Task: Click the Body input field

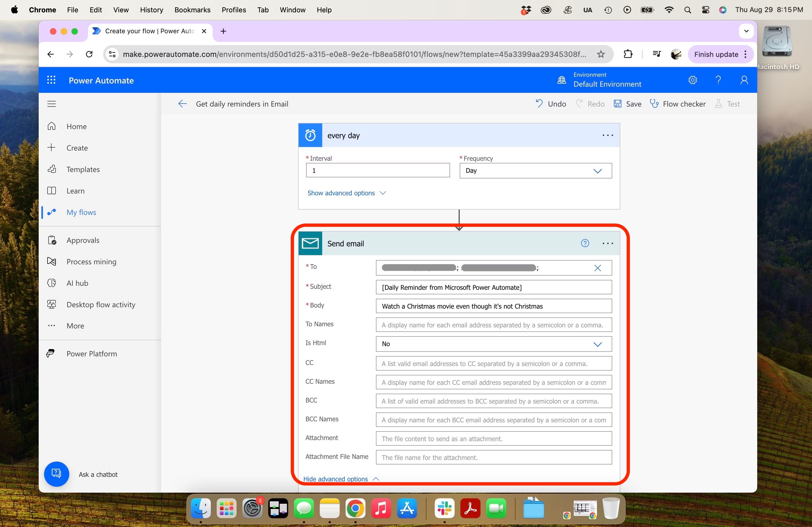Action: tap(494, 306)
